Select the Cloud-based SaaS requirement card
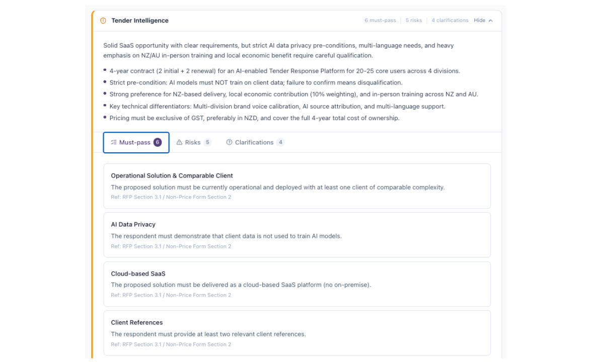 point(297,284)
